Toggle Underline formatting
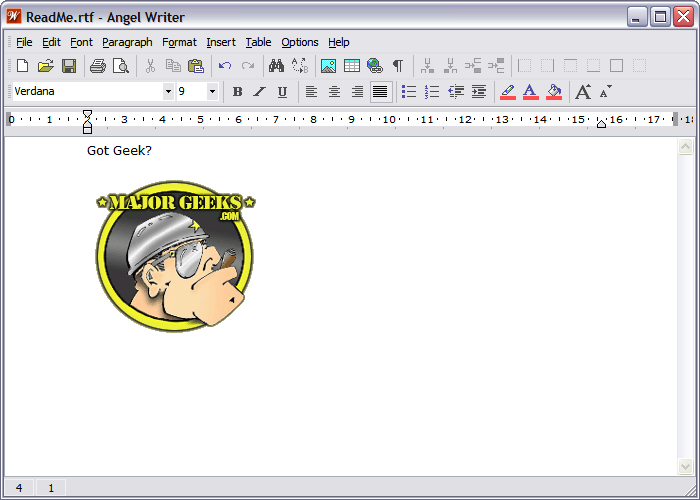Viewport: 700px width, 500px height. coord(282,92)
